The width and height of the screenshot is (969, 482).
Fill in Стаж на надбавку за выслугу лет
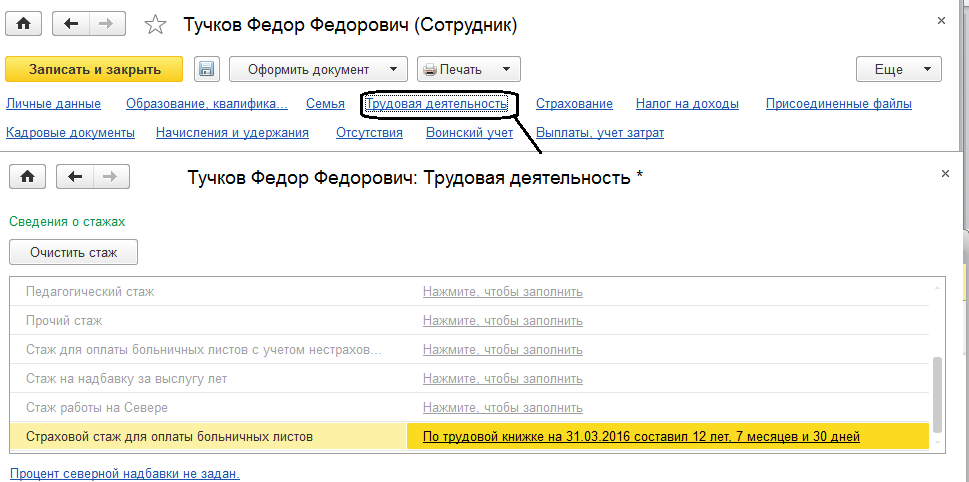pyautogui.click(x=502, y=379)
